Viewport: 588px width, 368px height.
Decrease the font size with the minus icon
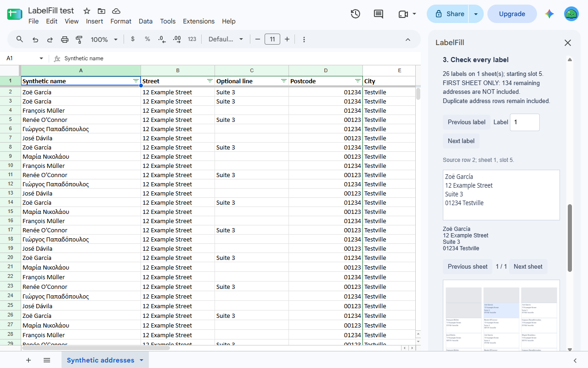[258, 40]
